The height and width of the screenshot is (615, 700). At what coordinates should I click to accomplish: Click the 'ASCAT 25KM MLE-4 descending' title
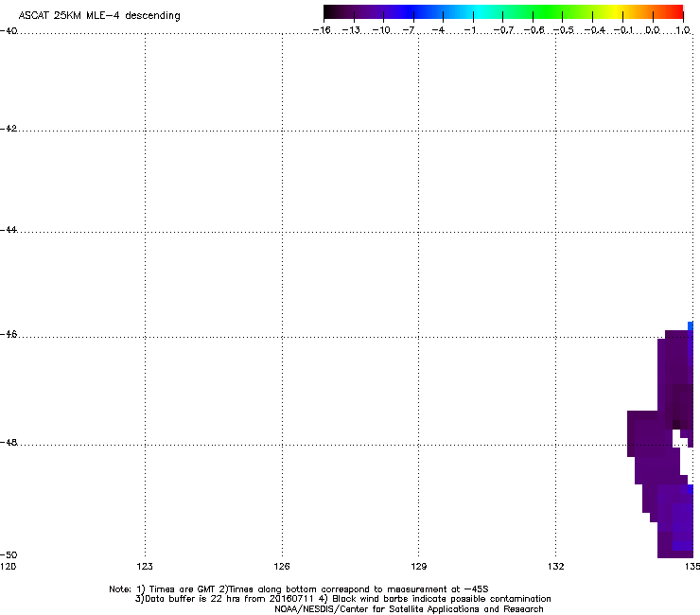click(99, 16)
